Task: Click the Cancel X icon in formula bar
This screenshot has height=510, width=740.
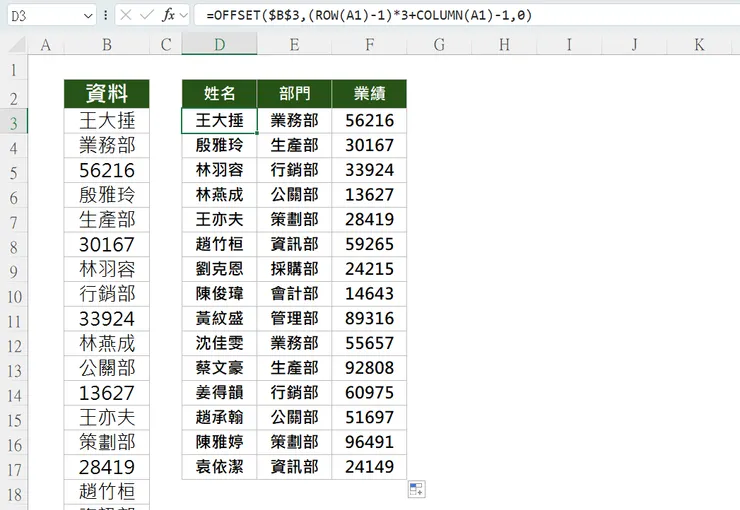Action: [x=126, y=15]
